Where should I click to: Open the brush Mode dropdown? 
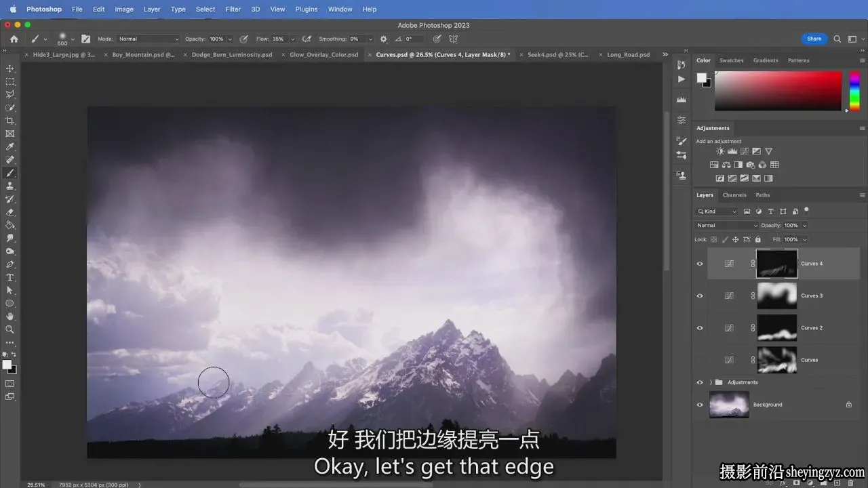149,39
